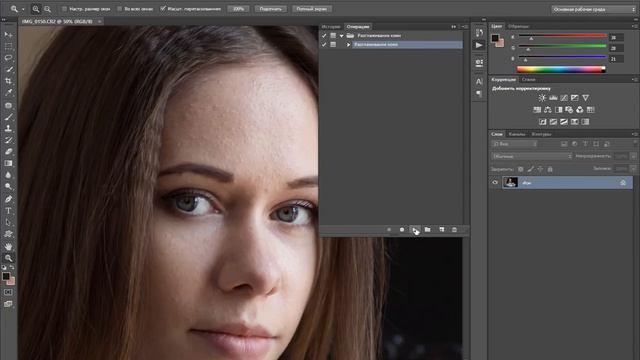The width and height of the screenshot is (640, 360).
Task: Switch to the Образцы tab
Action: (x=518, y=26)
